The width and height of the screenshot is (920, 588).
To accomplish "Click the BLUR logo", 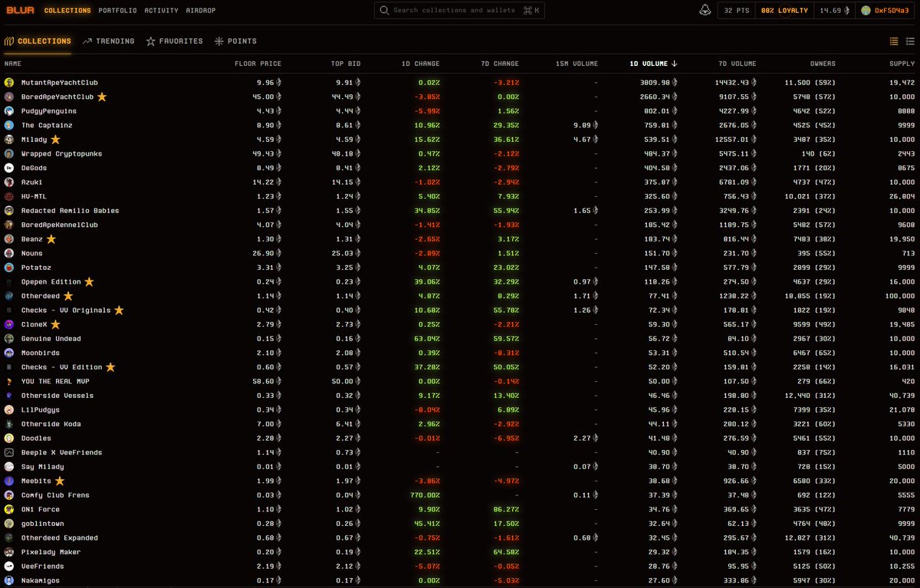I will 20,11.
